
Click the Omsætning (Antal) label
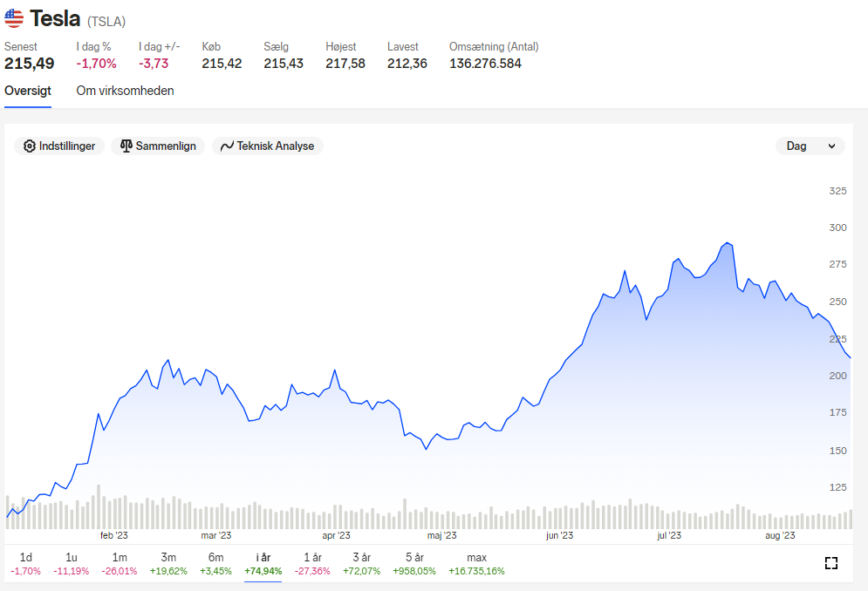coord(494,46)
